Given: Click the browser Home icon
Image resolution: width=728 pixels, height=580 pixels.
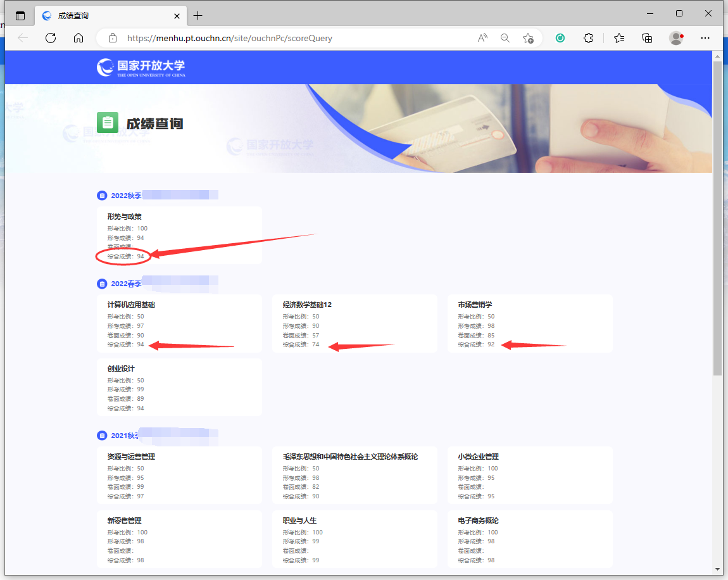Looking at the screenshot, I should (x=78, y=38).
